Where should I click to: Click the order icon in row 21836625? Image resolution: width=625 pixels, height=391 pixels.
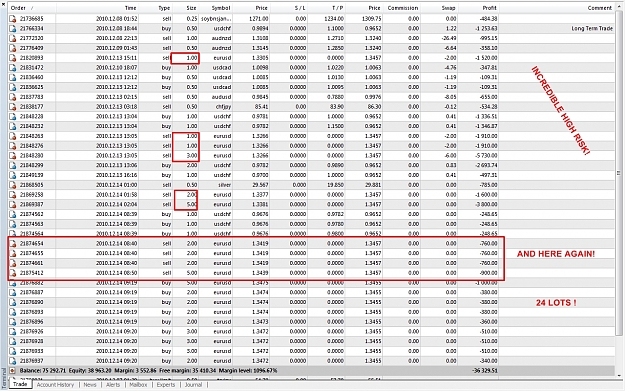coord(13,87)
